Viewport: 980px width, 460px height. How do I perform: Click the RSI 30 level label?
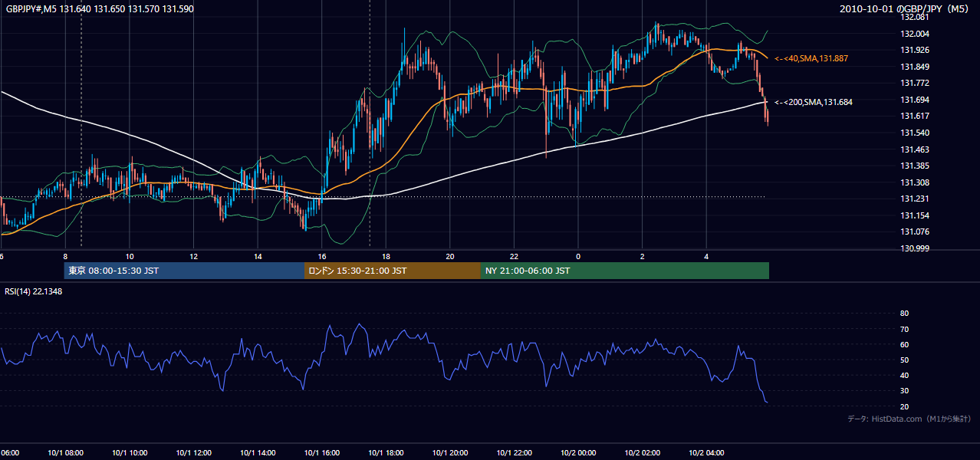(904, 391)
